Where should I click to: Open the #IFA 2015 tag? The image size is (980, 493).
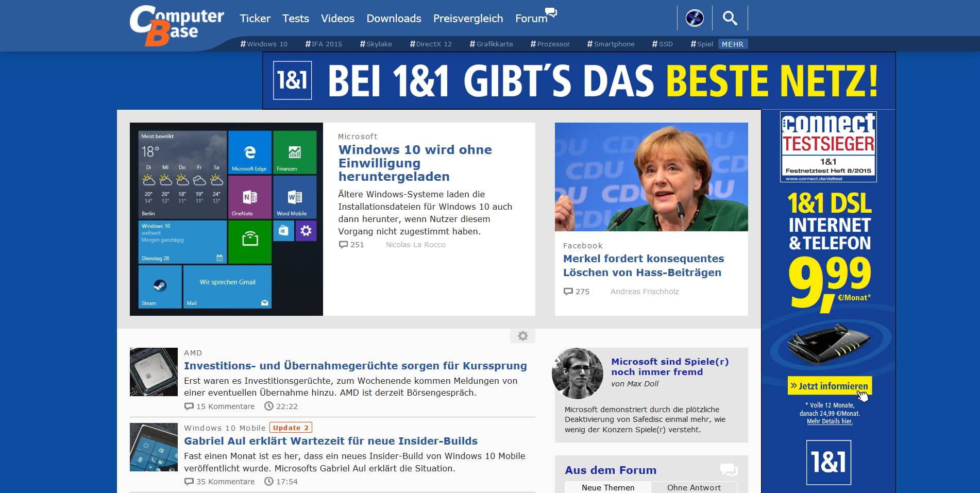click(324, 44)
